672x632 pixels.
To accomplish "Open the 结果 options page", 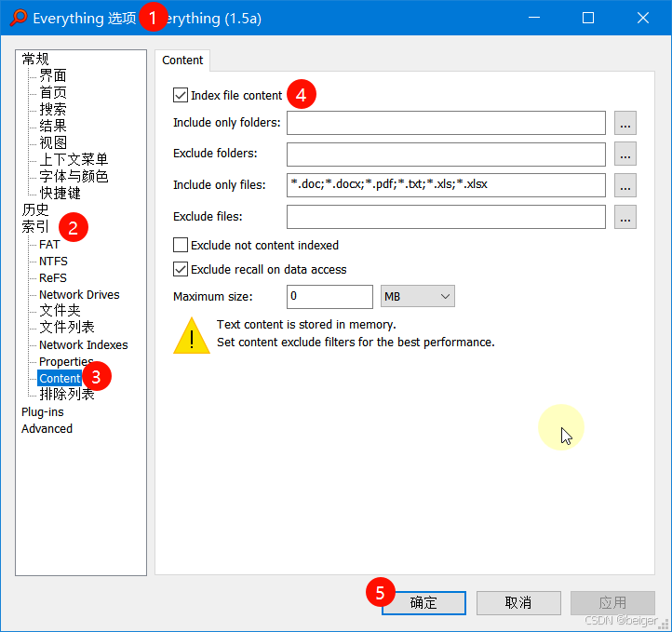I will point(53,126).
